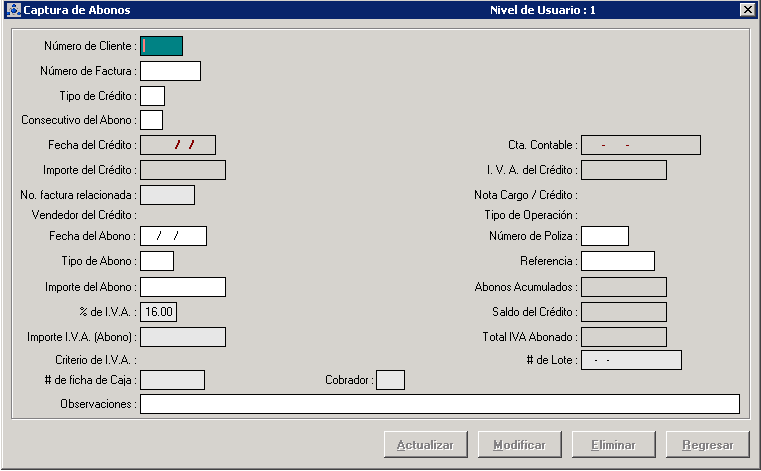761x471 pixels.
Task: Click the Consecutivo del Abono field
Action: (151, 120)
